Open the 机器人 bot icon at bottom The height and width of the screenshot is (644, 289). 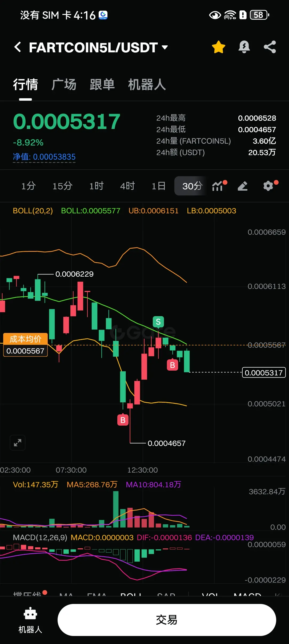30,620
